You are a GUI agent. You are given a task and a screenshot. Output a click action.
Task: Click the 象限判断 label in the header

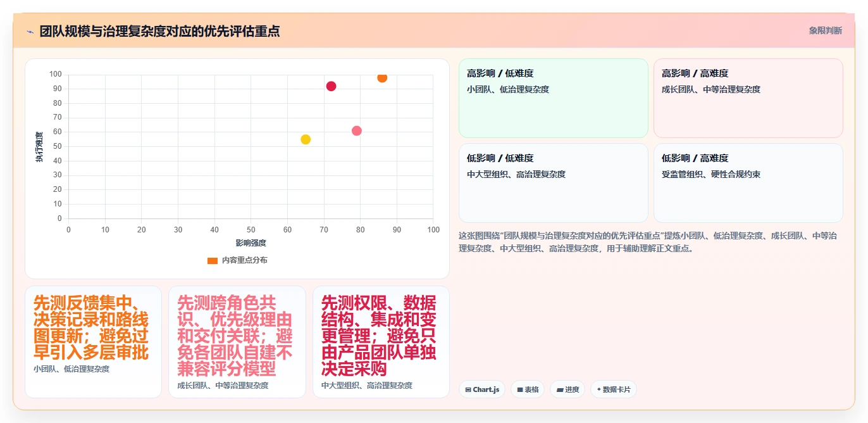[x=826, y=30]
